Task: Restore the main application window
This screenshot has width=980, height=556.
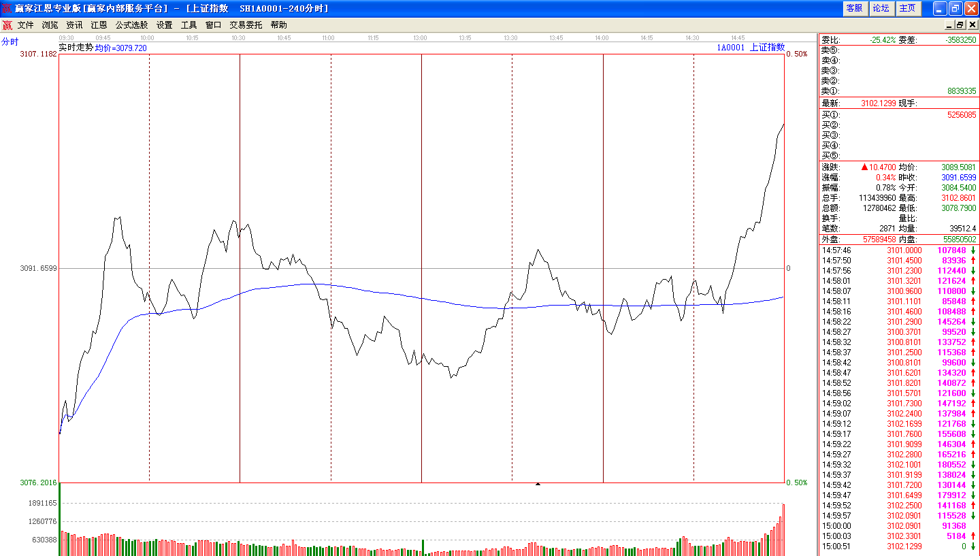Action: [x=955, y=8]
